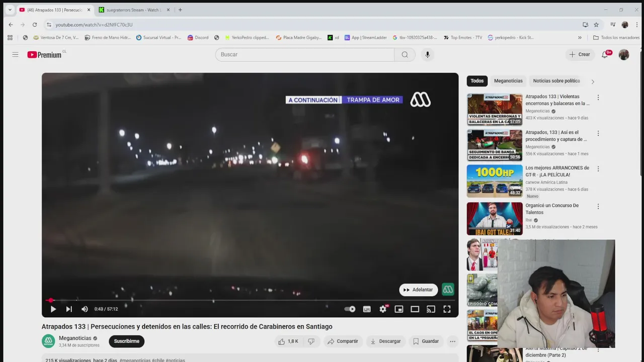Open options for Violentas encerronas video
Viewport: 644px width, 362px height.
598,98
